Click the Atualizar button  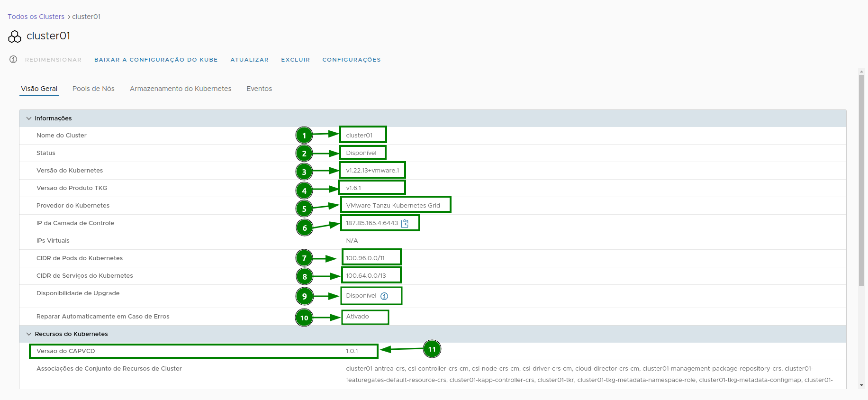(250, 60)
